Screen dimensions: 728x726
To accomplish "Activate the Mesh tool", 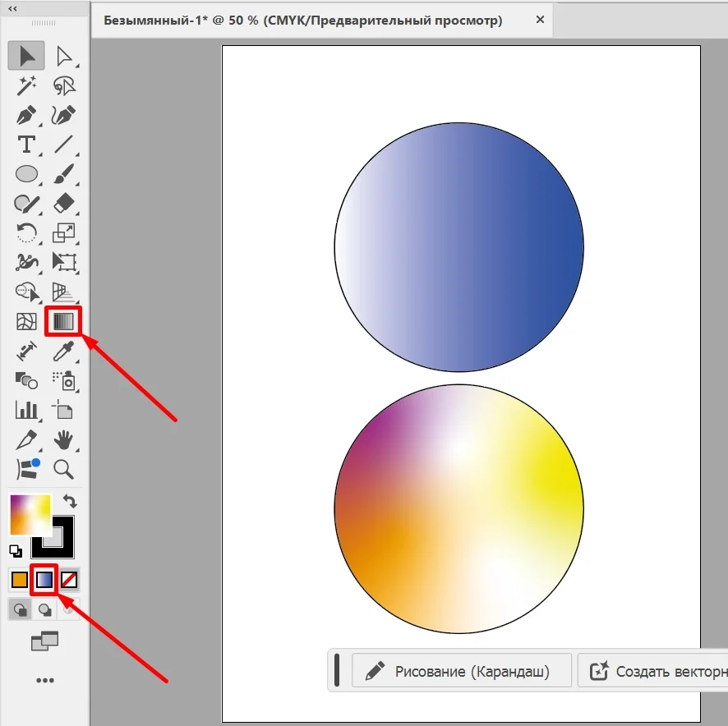I will 27,321.
